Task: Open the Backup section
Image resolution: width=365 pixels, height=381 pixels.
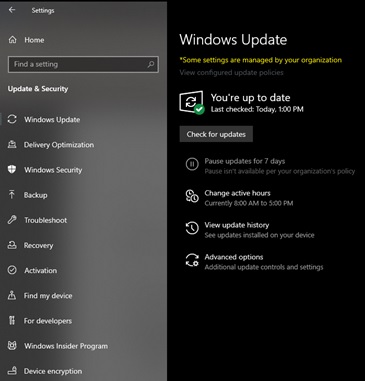Action: point(35,195)
